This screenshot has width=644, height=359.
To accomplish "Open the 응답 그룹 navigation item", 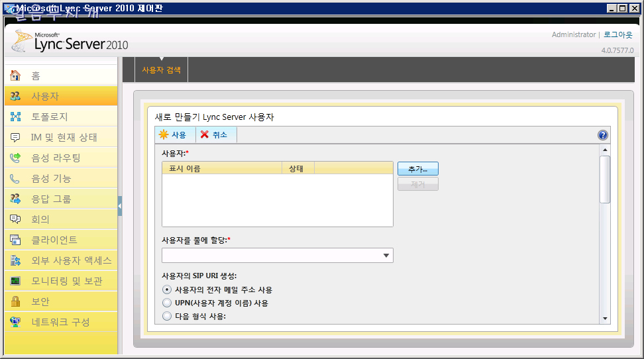I will pos(61,199).
